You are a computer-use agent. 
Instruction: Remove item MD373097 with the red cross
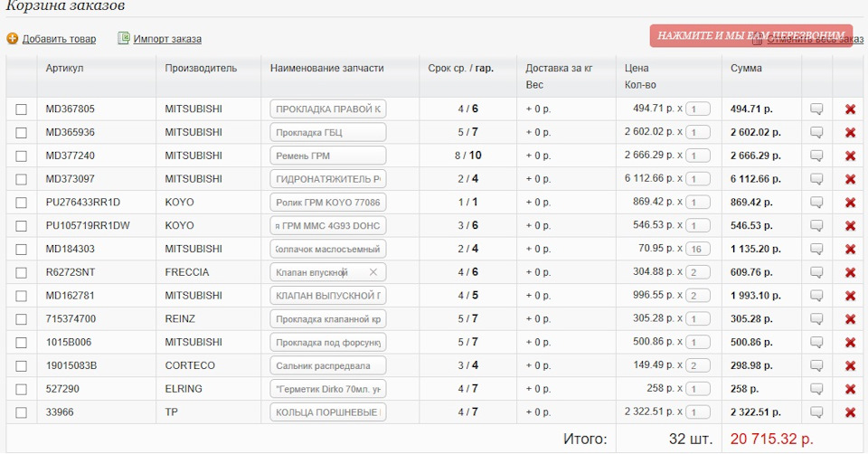pyautogui.click(x=850, y=179)
